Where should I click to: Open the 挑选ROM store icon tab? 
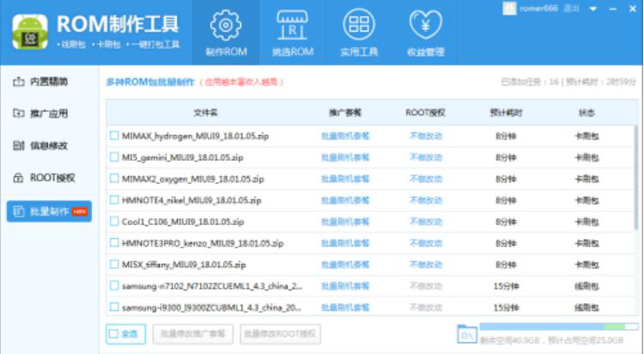293,33
